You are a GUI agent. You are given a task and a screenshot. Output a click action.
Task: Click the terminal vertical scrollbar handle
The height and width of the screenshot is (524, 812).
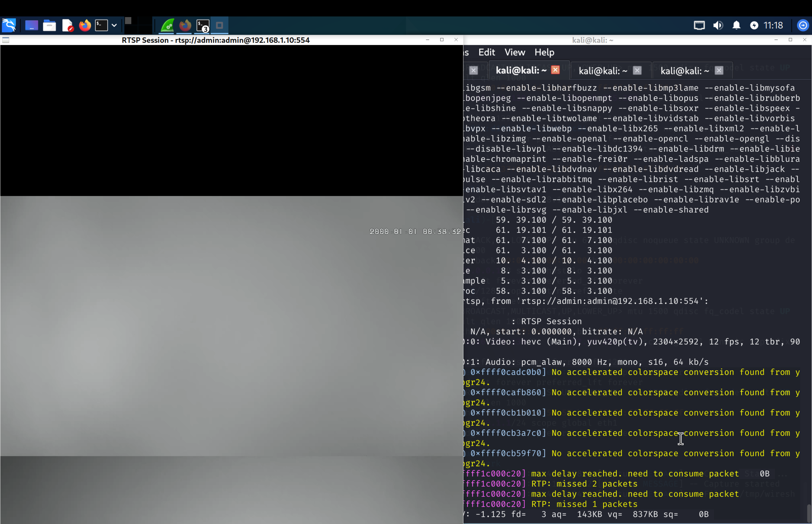[x=809, y=513]
